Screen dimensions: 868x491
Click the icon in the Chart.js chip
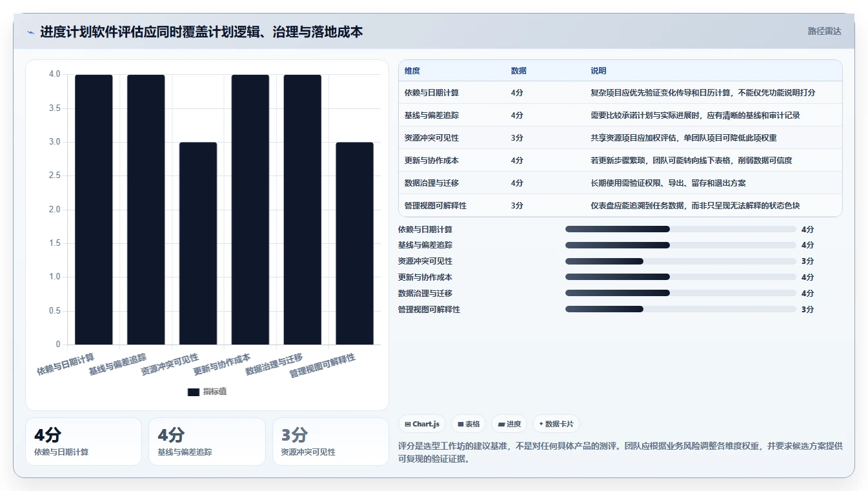[x=408, y=424]
